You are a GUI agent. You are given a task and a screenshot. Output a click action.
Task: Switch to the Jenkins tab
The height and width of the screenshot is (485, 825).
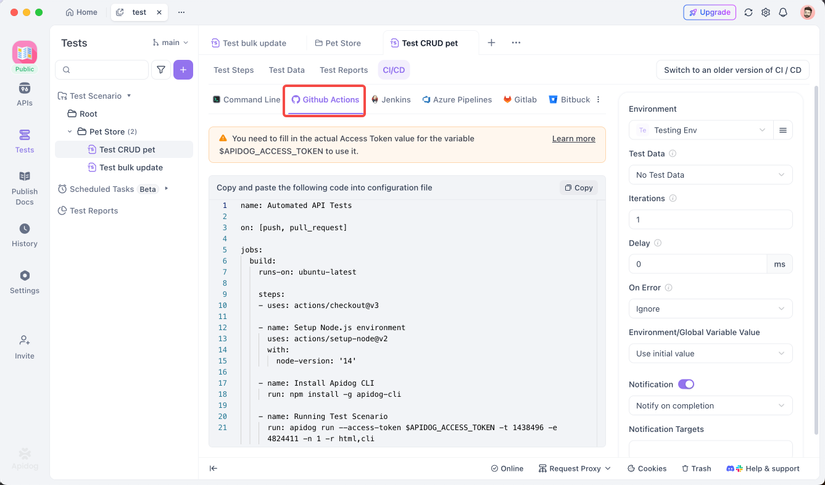(391, 100)
